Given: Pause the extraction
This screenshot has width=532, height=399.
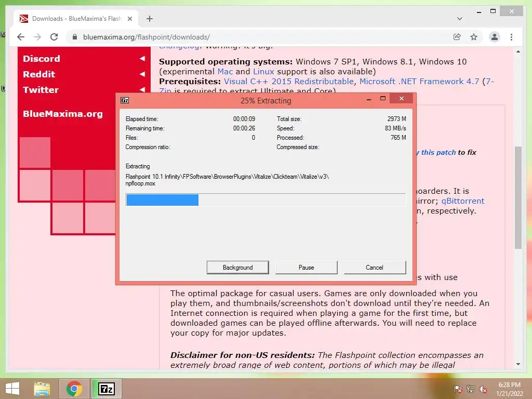Looking at the screenshot, I should coord(307,268).
